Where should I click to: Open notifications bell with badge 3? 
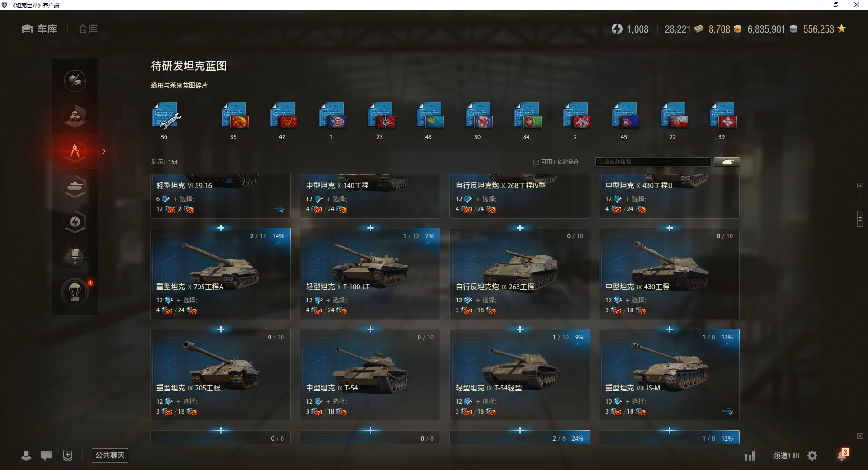point(843,455)
